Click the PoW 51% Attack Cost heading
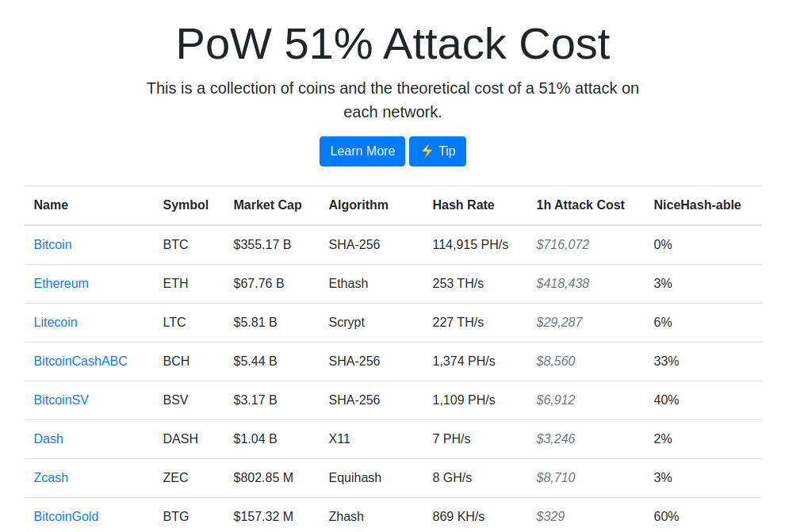The height and width of the screenshot is (532, 785). pos(392,44)
